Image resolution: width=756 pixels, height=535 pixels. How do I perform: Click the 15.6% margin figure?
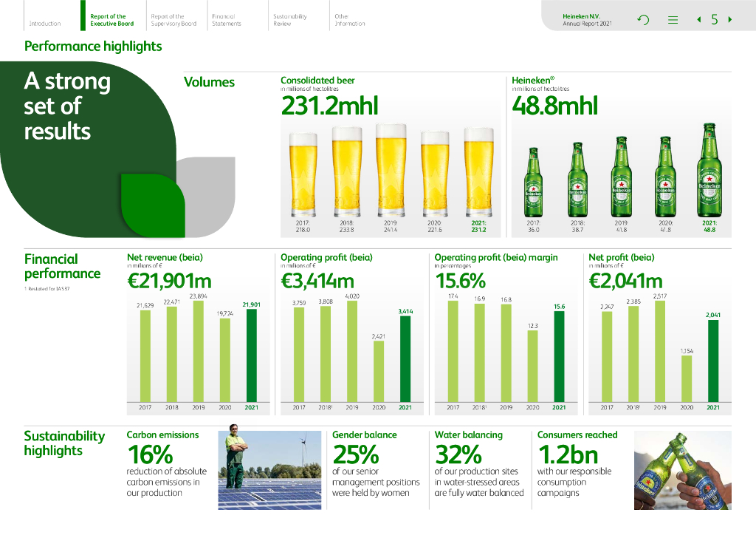coord(461,282)
